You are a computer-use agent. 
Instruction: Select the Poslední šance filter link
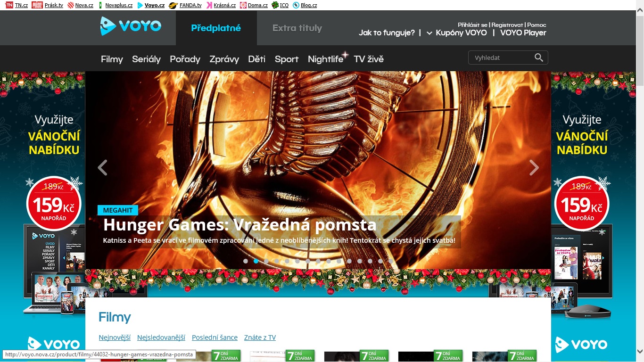click(x=215, y=337)
